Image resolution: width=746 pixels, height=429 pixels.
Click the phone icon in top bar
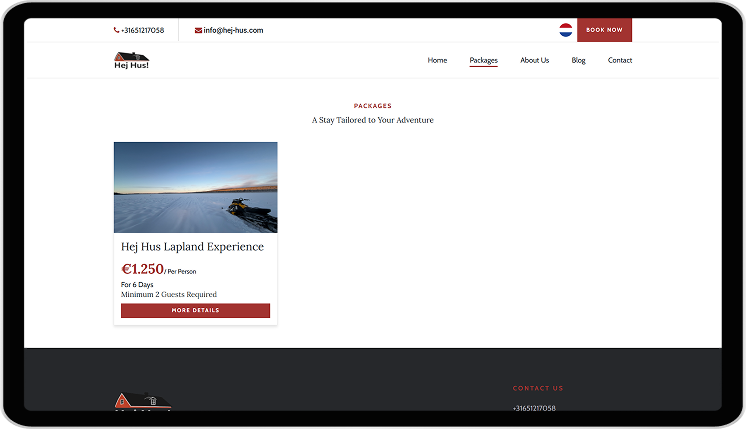116,30
